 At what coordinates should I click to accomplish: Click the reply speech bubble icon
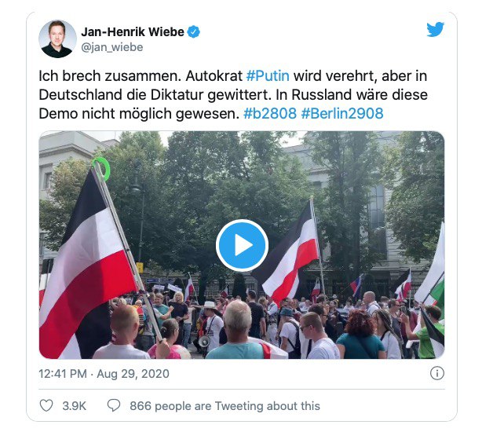(114, 405)
